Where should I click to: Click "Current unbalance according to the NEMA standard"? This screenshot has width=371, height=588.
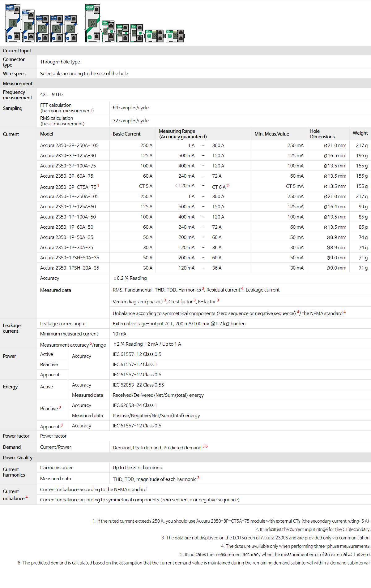93,490
